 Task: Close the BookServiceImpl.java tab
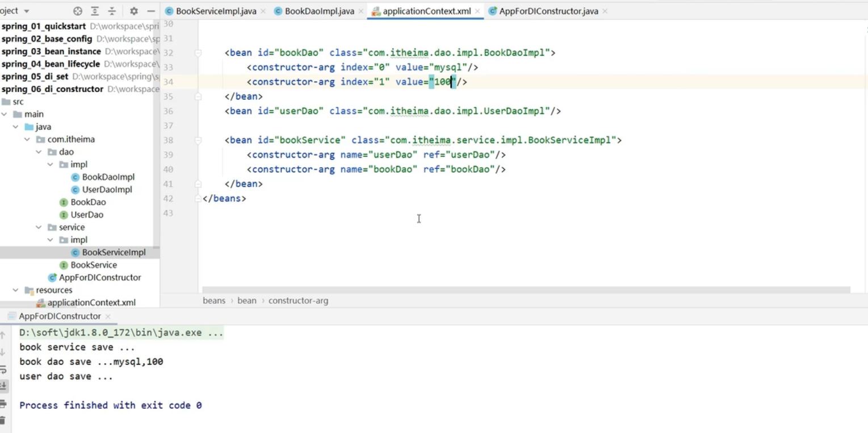(x=263, y=11)
